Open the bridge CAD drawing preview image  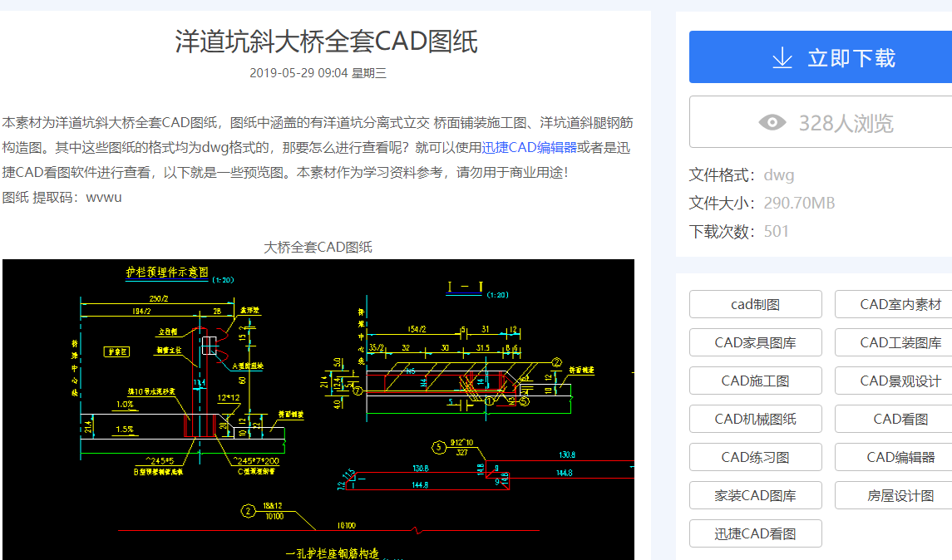pos(318,409)
